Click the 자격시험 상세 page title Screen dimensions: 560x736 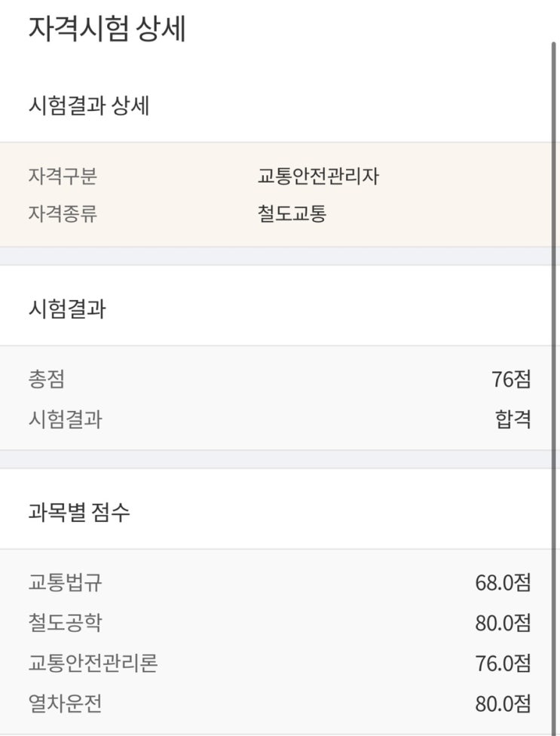(x=106, y=29)
